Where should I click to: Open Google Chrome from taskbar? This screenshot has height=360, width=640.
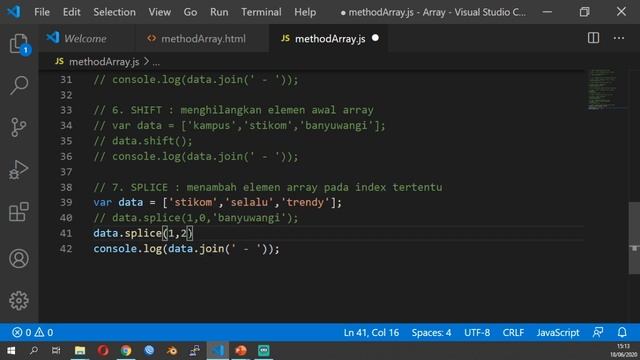pos(126,351)
